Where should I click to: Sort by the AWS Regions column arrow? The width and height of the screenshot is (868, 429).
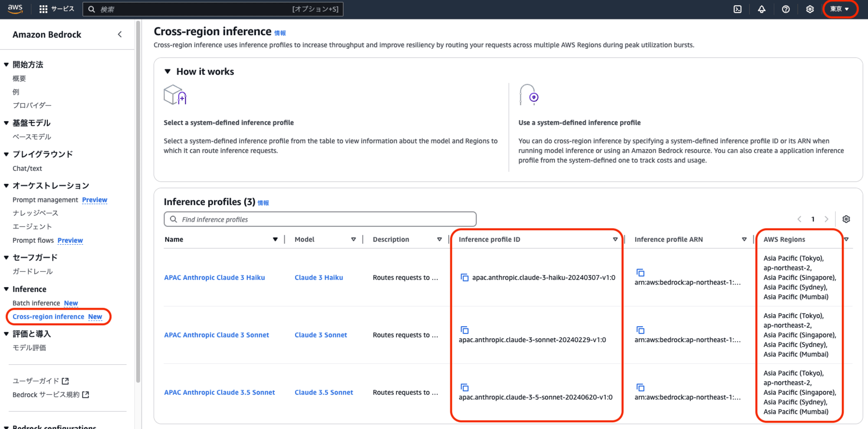[846, 239]
